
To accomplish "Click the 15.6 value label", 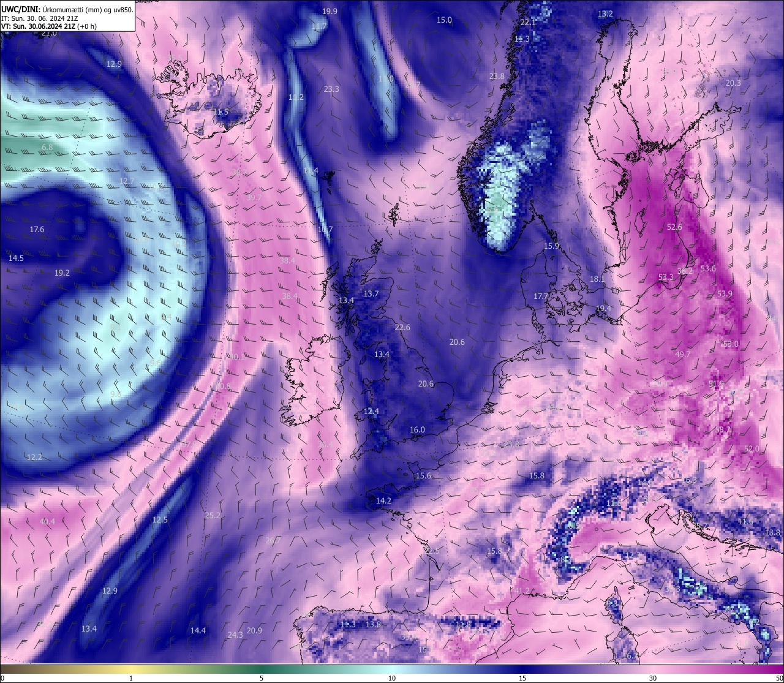I will tap(423, 476).
